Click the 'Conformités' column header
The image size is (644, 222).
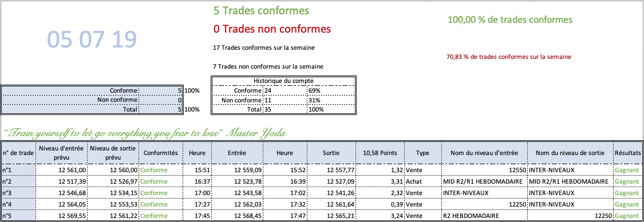[161, 153]
